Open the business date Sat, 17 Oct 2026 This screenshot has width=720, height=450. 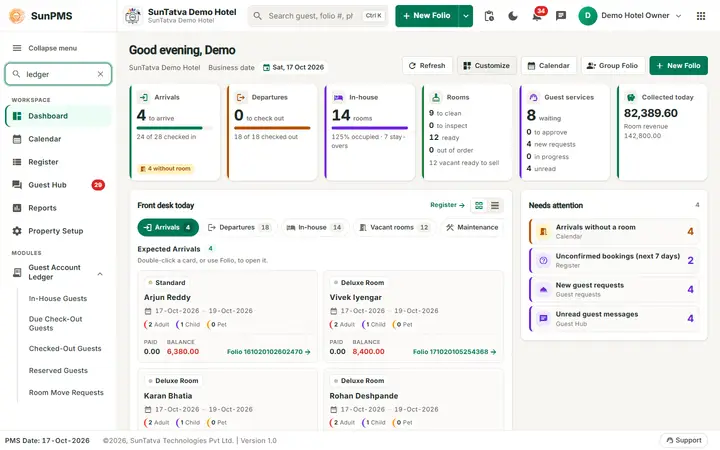293,67
